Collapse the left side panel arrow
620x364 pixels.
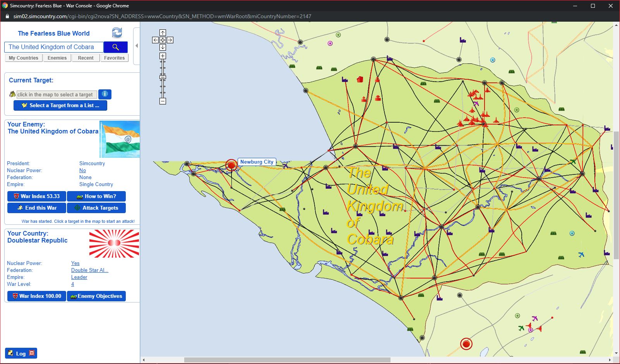(x=136, y=46)
